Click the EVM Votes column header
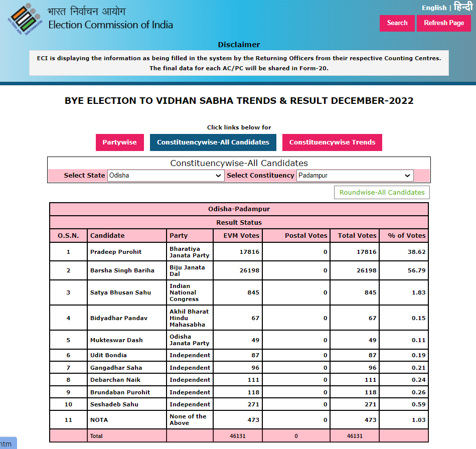Image resolution: width=476 pixels, height=449 pixels. (241, 236)
